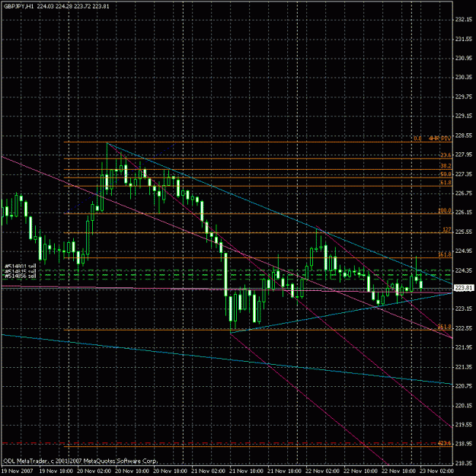Click the 20 Nov 10:00 time label
The image size is (476, 476).
coord(132,471)
